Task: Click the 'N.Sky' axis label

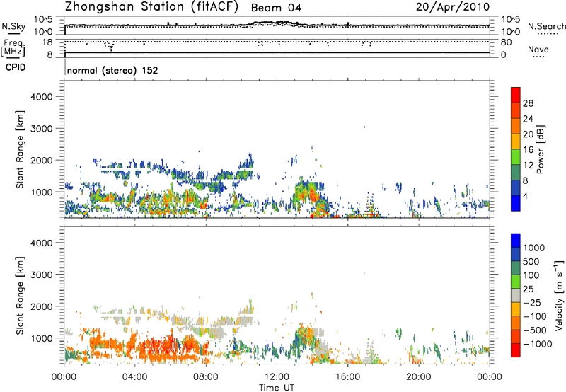Action: coord(13,26)
